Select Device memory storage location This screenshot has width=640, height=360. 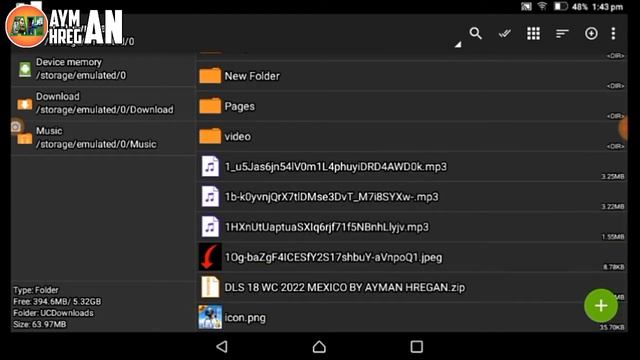click(x=104, y=69)
